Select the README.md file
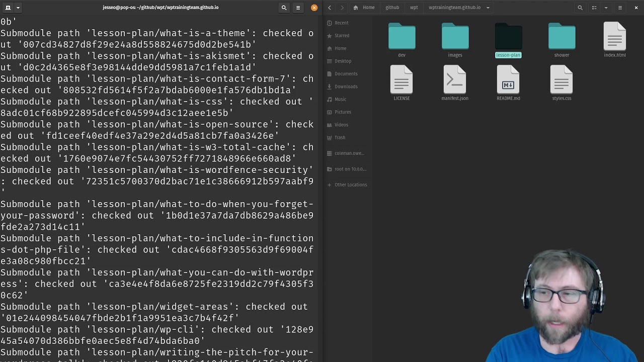This screenshot has height=362, width=644. pos(508,83)
